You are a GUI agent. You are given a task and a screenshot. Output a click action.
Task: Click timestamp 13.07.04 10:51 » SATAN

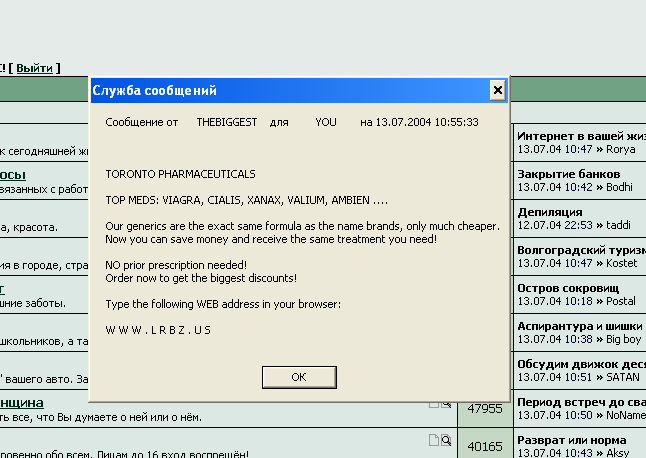tap(578, 377)
